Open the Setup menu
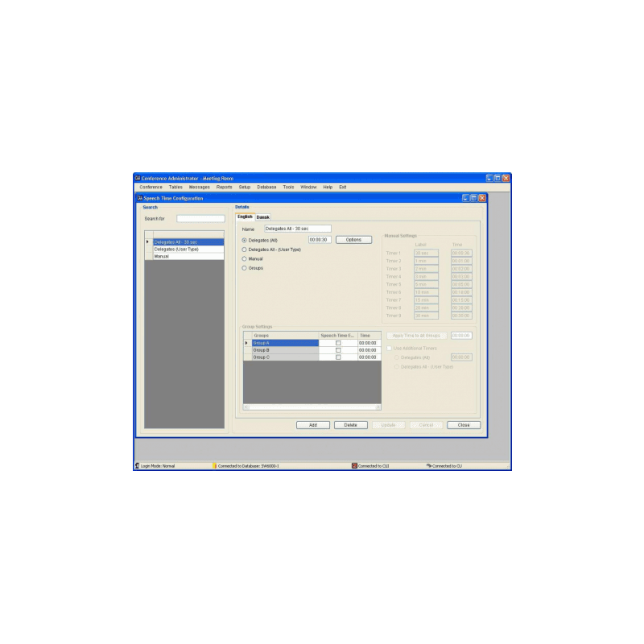This screenshot has height=644, width=644. 244,187
